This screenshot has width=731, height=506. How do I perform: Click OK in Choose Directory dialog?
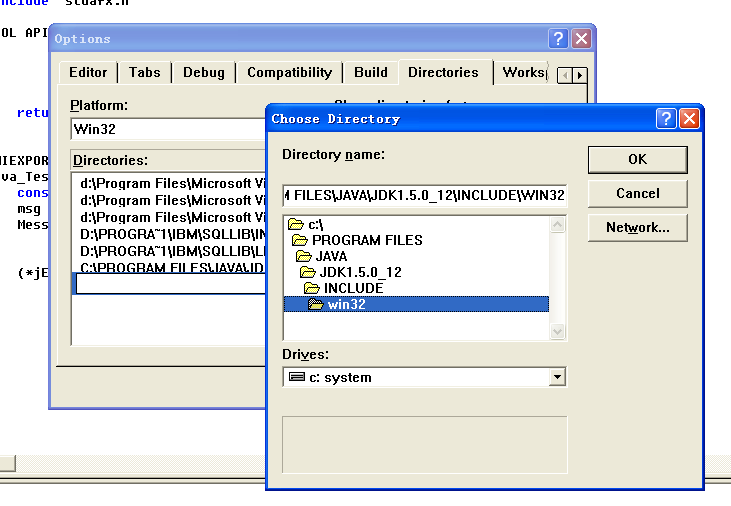(637, 159)
